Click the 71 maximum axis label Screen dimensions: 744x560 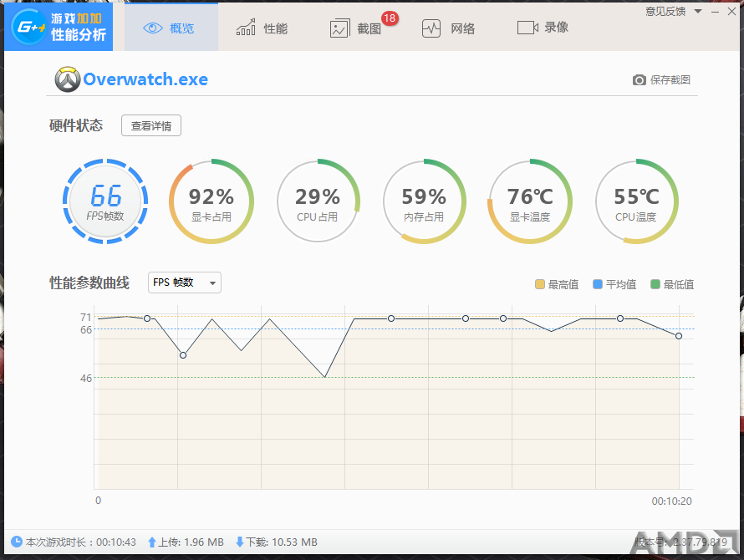coord(86,317)
